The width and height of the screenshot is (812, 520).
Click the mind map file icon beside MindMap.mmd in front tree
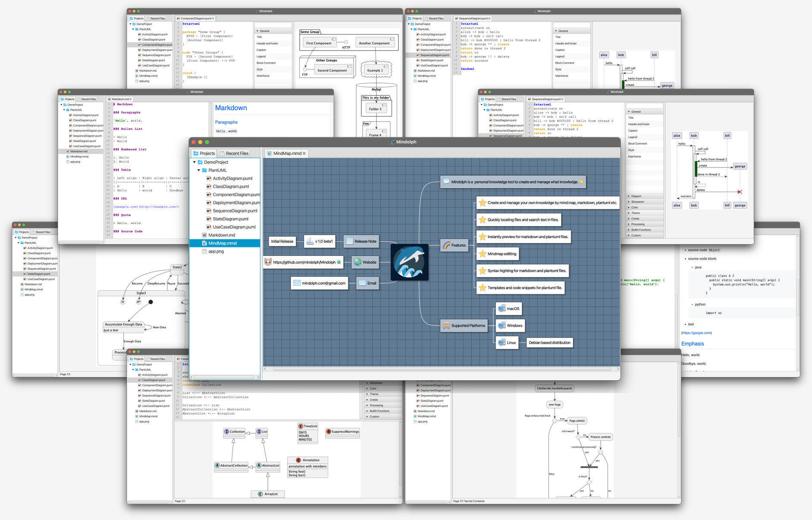point(204,243)
